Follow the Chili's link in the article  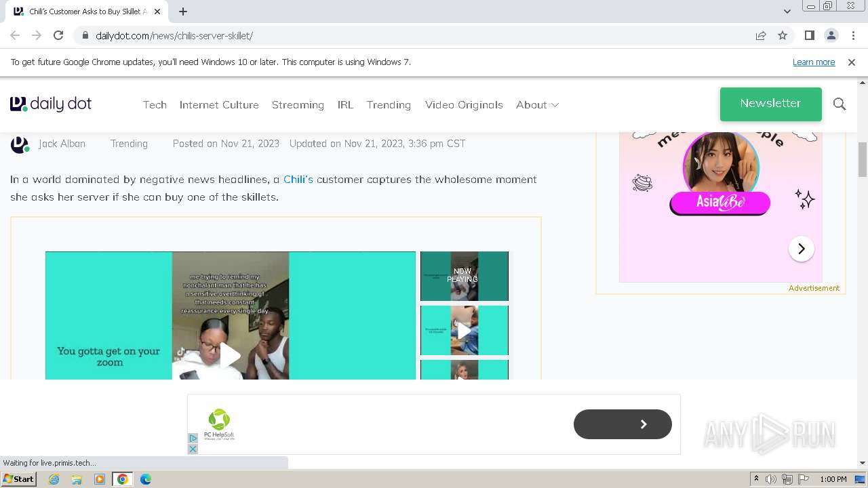tap(298, 179)
